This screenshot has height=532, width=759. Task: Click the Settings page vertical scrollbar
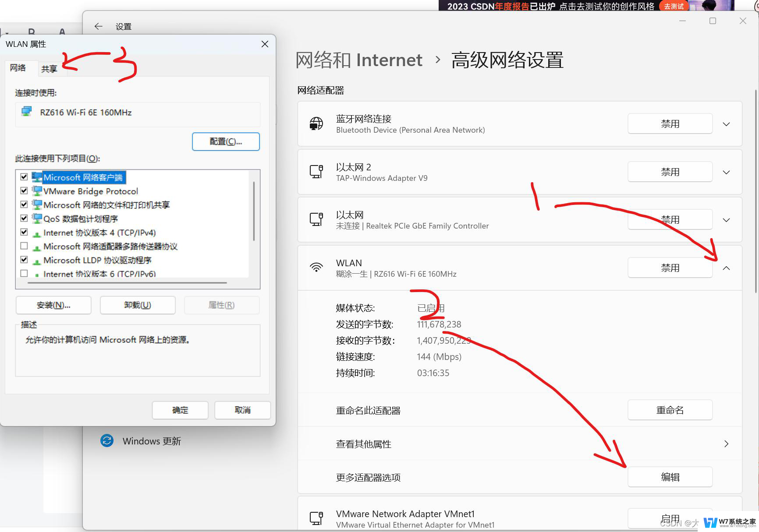(756, 191)
